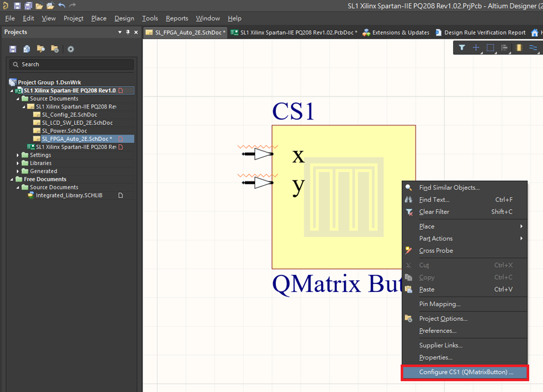Click the undo arrow in the title bar
Image resolution: width=543 pixels, height=392 pixels.
click(x=62, y=5)
